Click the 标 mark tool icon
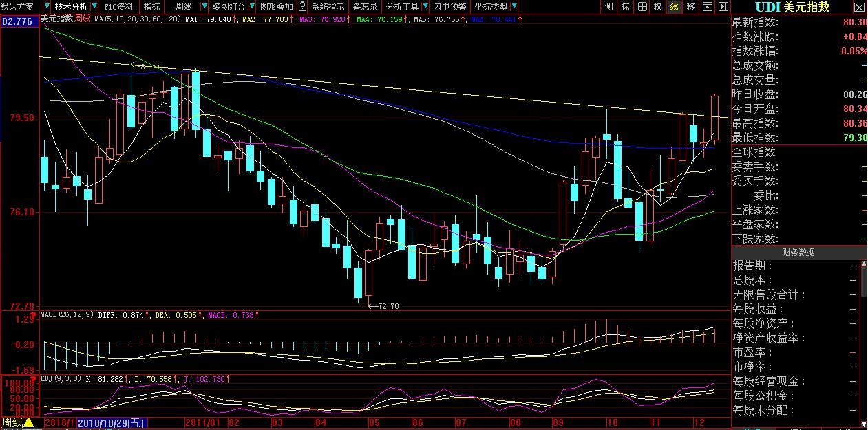 [625, 7]
